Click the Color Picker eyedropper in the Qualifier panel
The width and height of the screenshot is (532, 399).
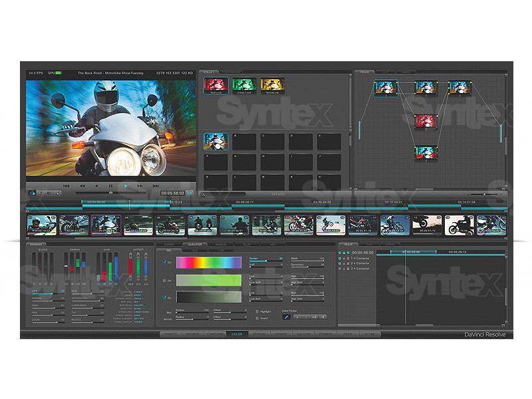coord(285,317)
